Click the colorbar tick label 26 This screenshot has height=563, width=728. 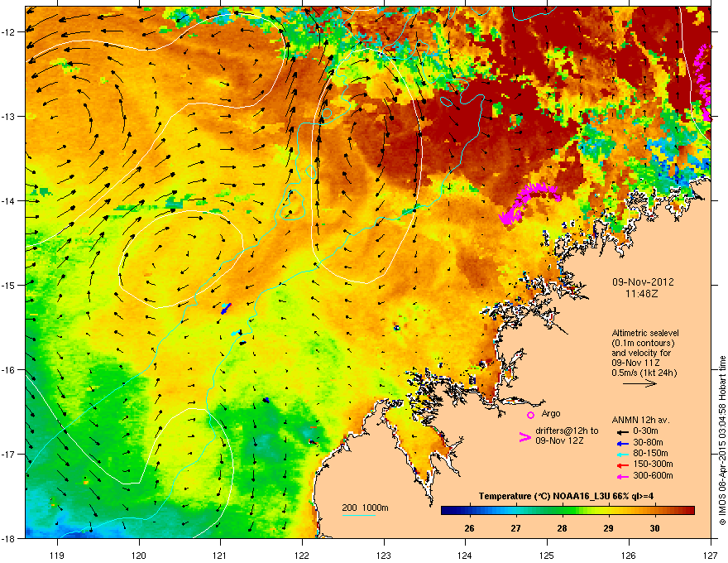[469, 528]
